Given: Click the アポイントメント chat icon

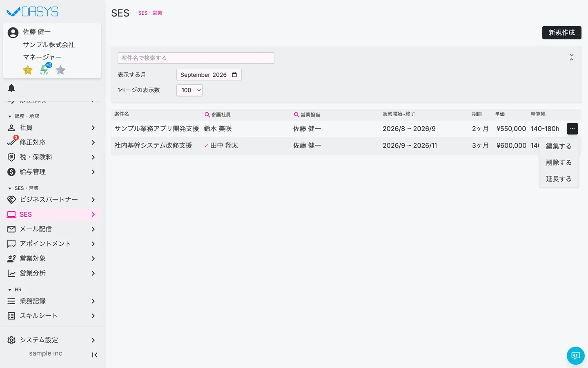Looking at the screenshot, I should pyautogui.click(x=11, y=244).
